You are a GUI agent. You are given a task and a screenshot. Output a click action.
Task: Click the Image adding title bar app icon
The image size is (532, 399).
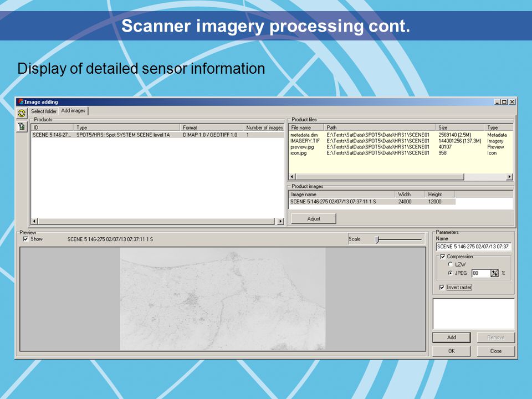tap(21, 102)
